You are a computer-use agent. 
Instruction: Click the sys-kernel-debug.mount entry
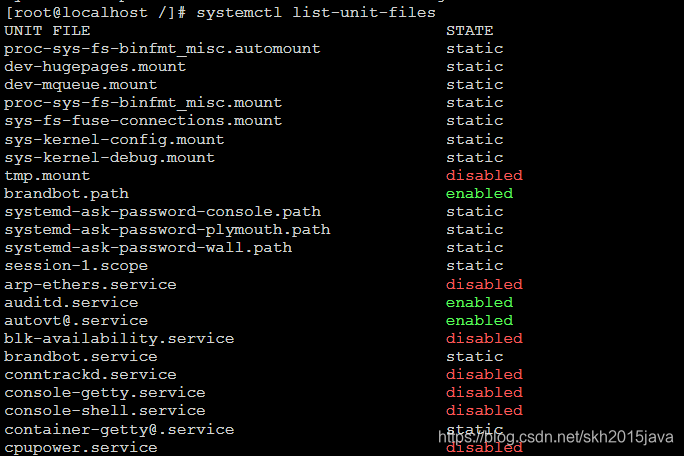click(109, 158)
